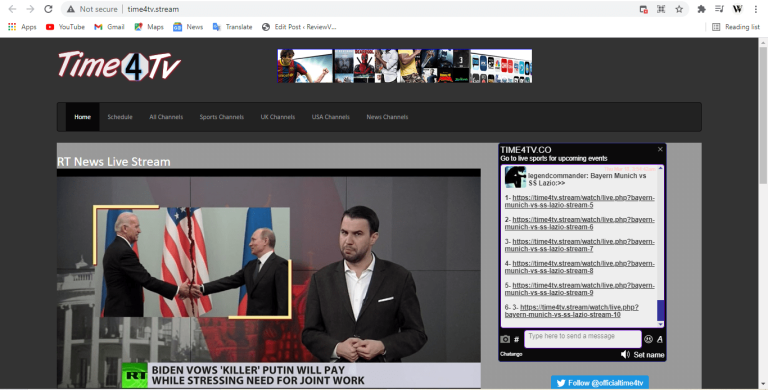
Task: Open the Translate bookmark
Action: point(232,27)
